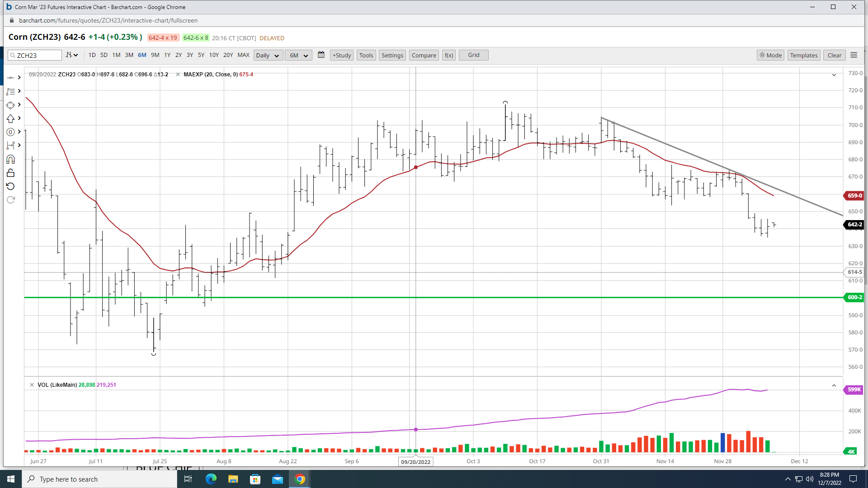Open the f(x) expression tool
The width and height of the screenshot is (868, 488).
pos(448,55)
